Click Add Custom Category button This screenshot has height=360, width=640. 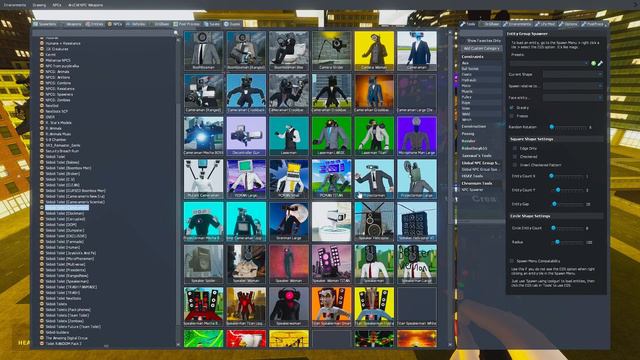point(482,48)
